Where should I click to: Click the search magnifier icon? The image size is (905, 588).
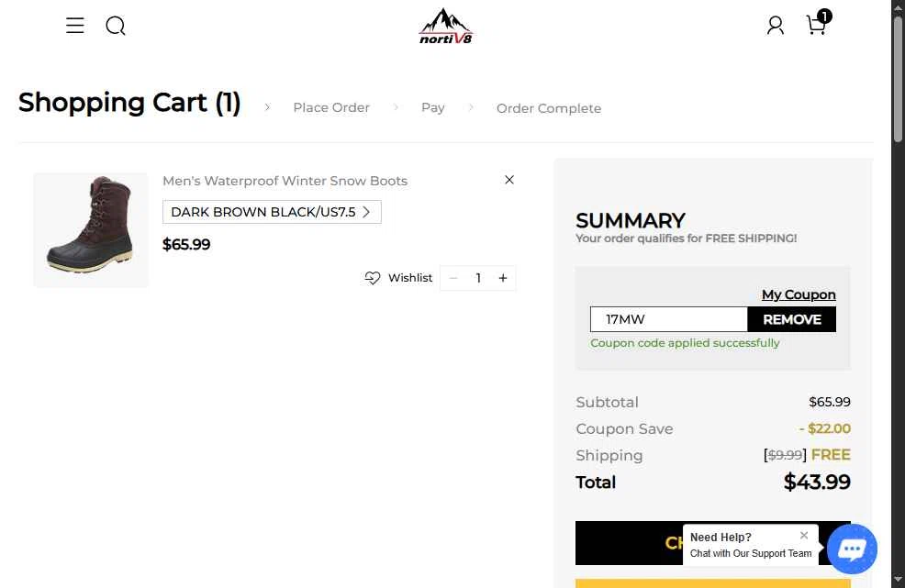(x=116, y=26)
